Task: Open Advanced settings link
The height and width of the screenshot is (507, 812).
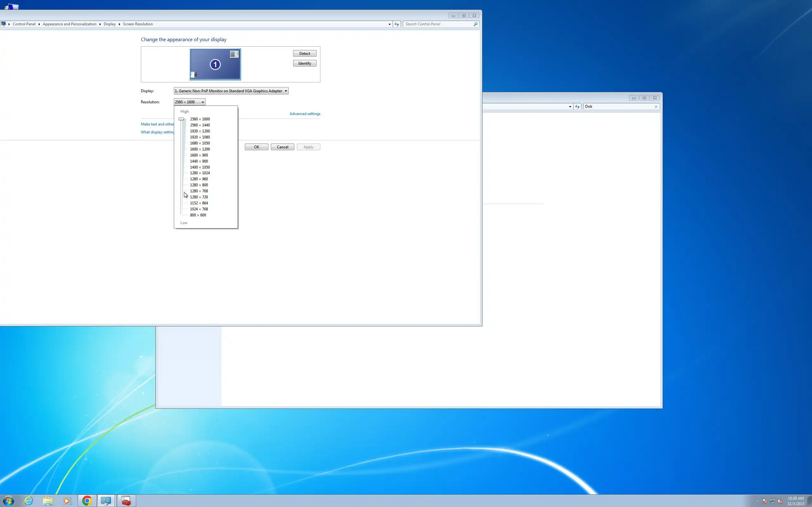Action: (x=305, y=114)
